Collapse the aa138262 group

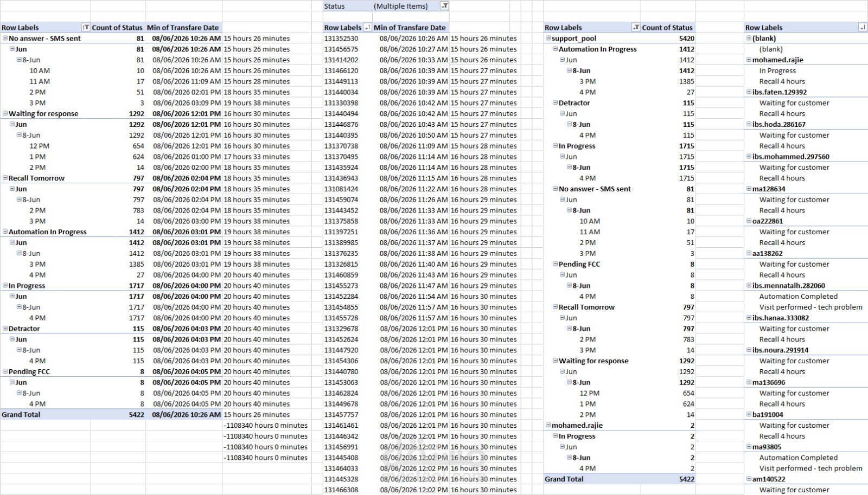[x=749, y=253]
